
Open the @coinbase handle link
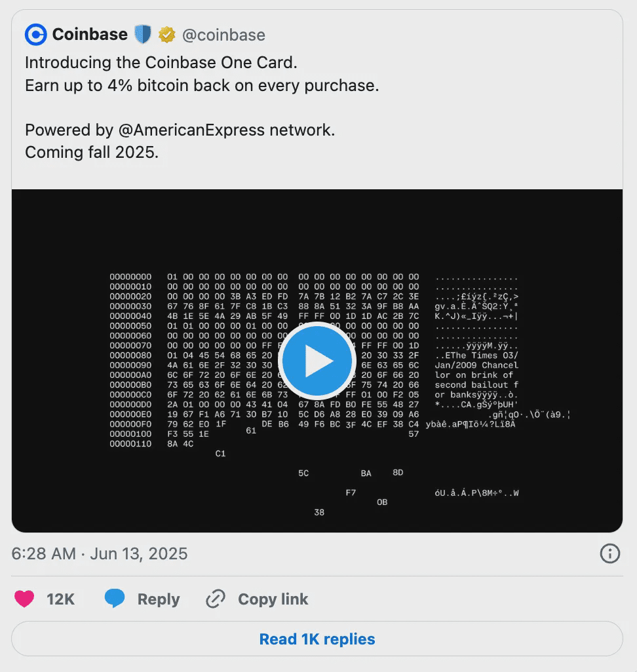223,35
